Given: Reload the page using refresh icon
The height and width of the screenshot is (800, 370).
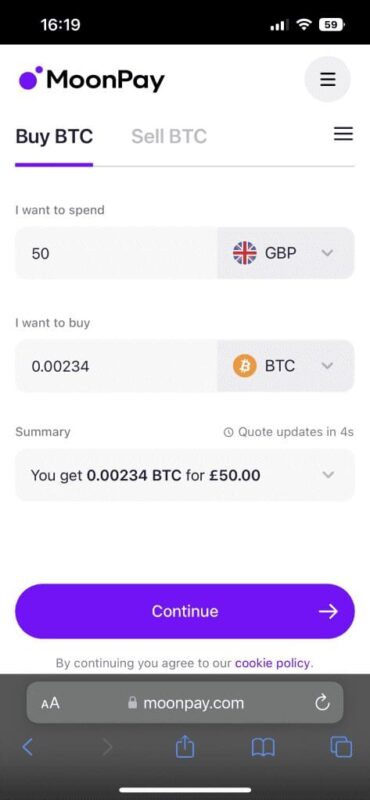Looking at the screenshot, I should click(x=322, y=704).
